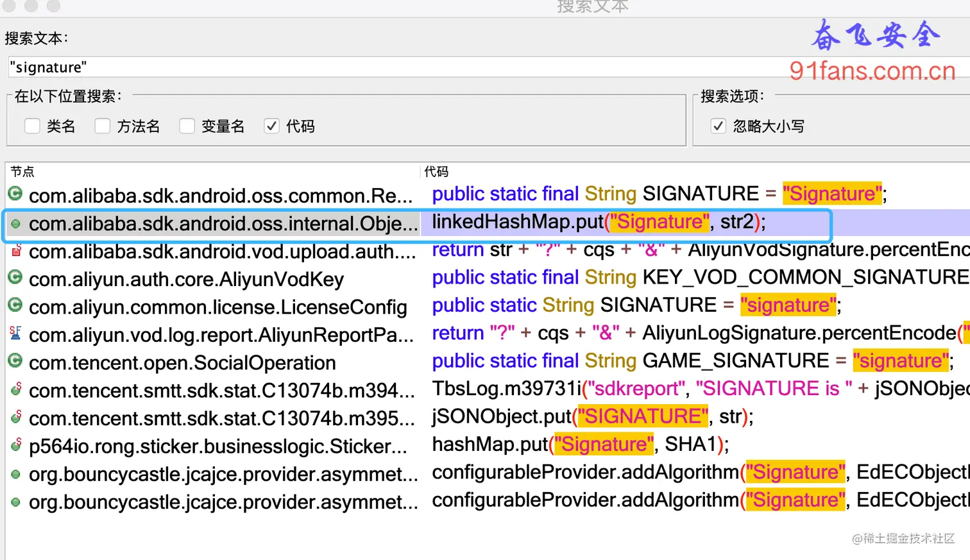This screenshot has height=560, width=970.
Task: Click the icon beside com.alibaba.sdk.android.vod.upload.auth....
Action: [16, 251]
